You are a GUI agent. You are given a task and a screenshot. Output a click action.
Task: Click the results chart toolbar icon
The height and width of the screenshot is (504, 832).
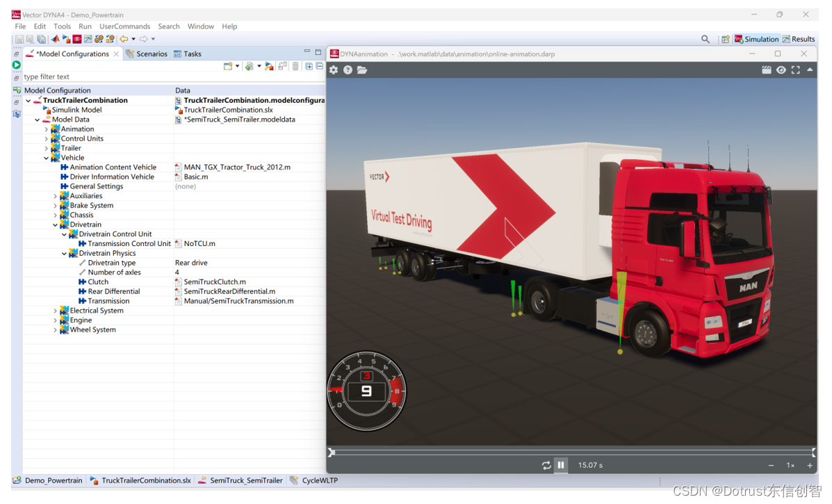[88, 39]
